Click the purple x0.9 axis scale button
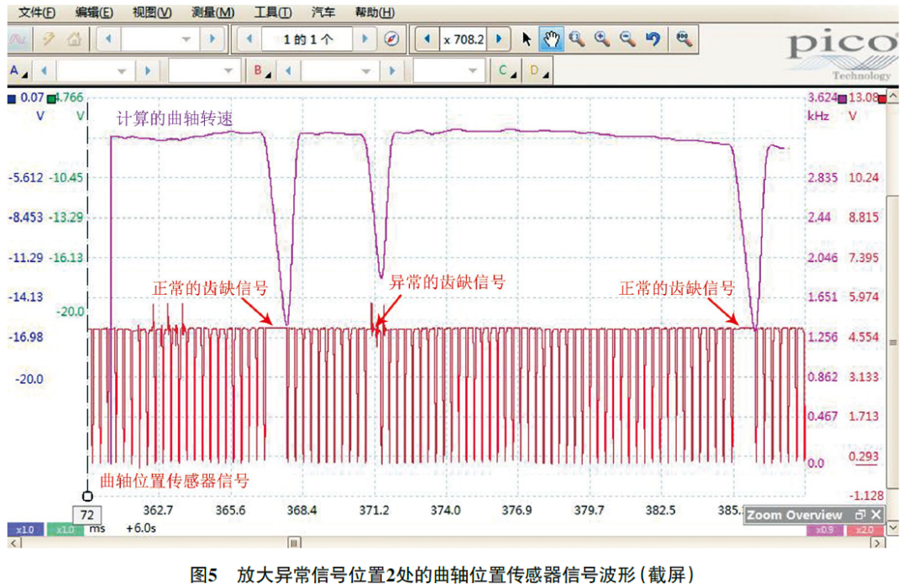The image size is (907, 588). 825,530
